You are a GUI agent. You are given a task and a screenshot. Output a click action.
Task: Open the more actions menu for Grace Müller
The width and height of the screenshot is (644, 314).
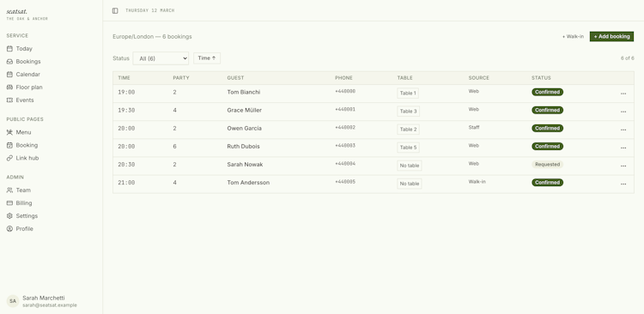point(623,112)
